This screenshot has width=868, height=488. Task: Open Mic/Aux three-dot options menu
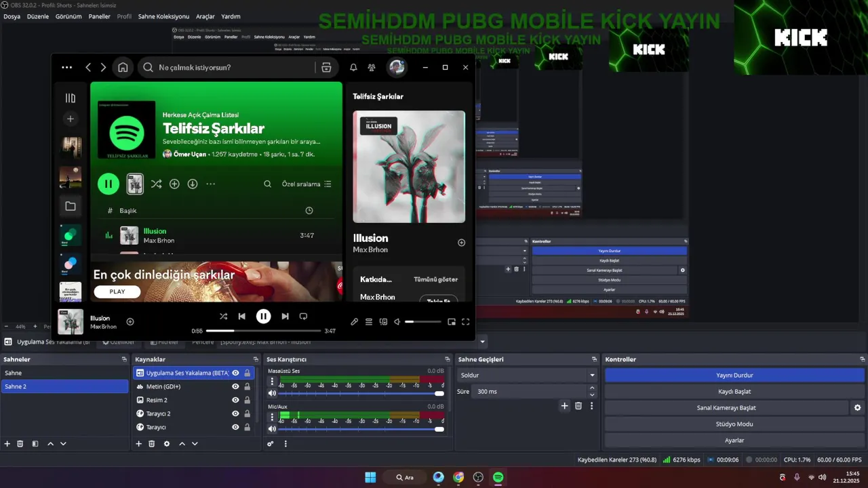tap(272, 418)
